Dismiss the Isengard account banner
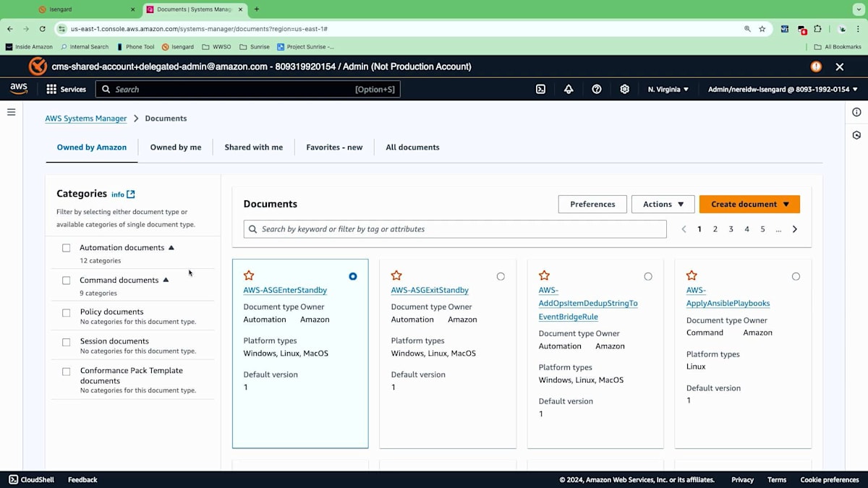868x488 pixels. pyautogui.click(x=840, y=67)
